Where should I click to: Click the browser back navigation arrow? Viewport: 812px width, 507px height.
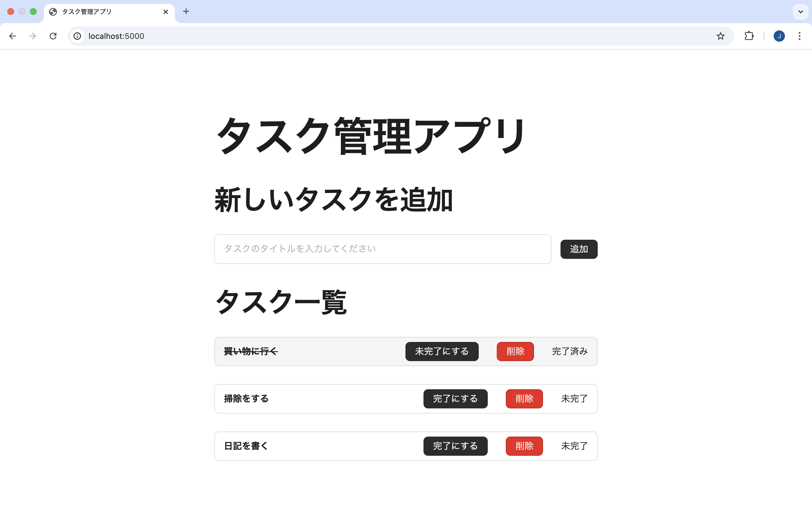(12, 36)
